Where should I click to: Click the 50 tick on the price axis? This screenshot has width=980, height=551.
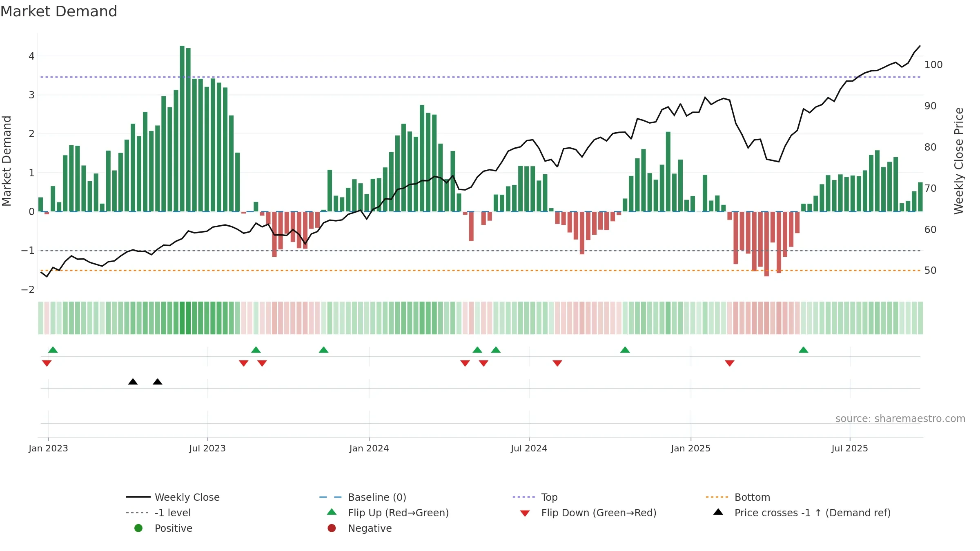point(931,271)
